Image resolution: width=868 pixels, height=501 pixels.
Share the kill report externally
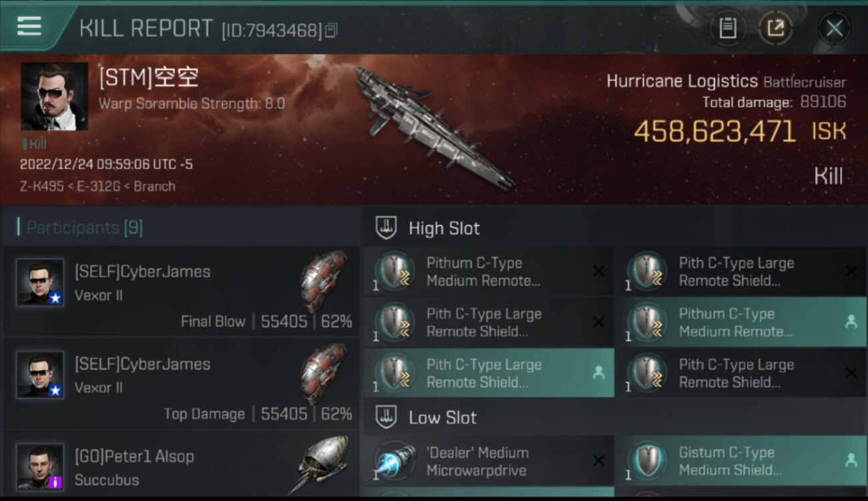tap(775, 29)
